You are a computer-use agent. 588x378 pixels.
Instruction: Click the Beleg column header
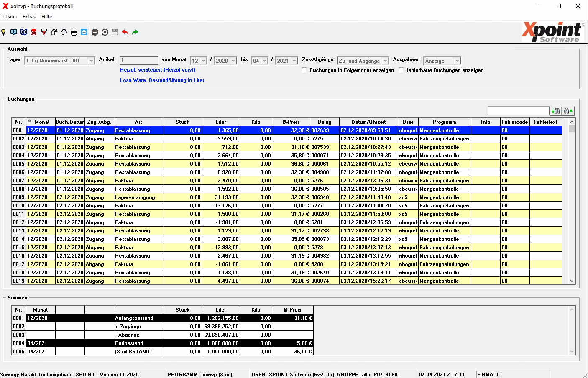(325, 122)
